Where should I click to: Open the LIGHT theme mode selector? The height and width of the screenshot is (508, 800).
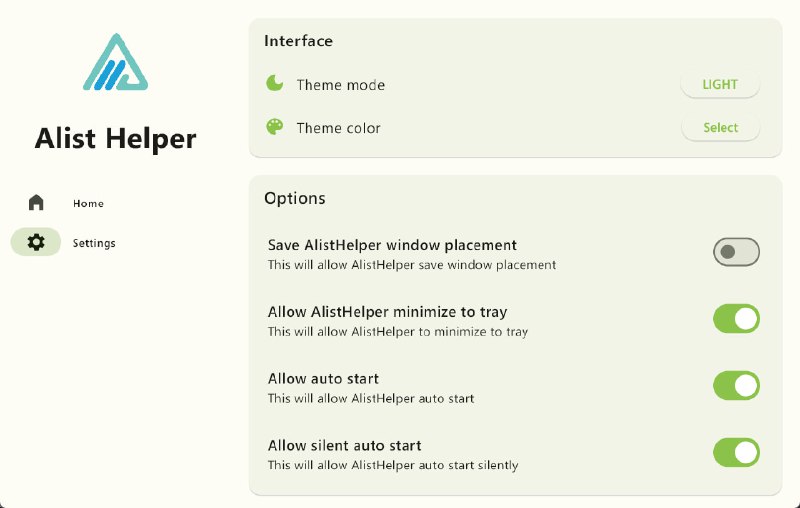pos(720,85)
